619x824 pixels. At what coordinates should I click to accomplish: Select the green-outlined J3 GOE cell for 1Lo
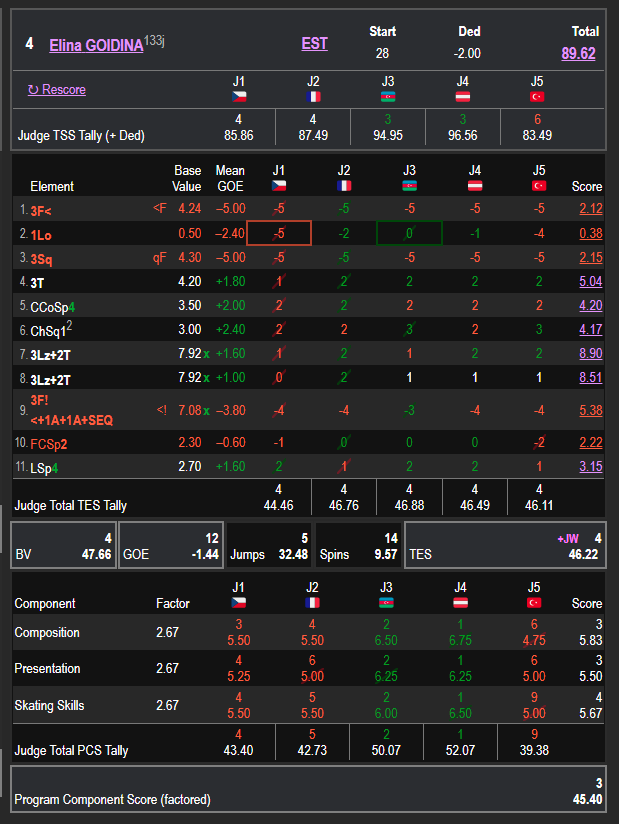tap(409, 233)
